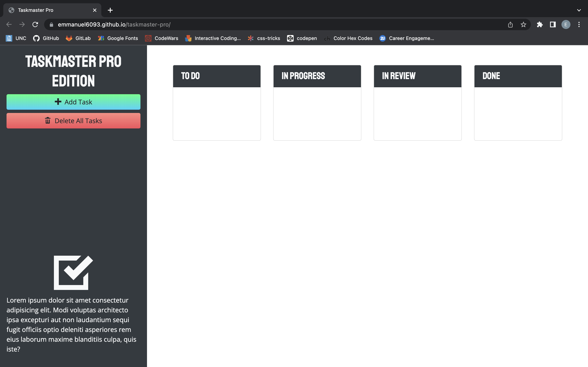Open the GitHub bookmark icon
Screen dimensions: 588x367
point(36,38)
